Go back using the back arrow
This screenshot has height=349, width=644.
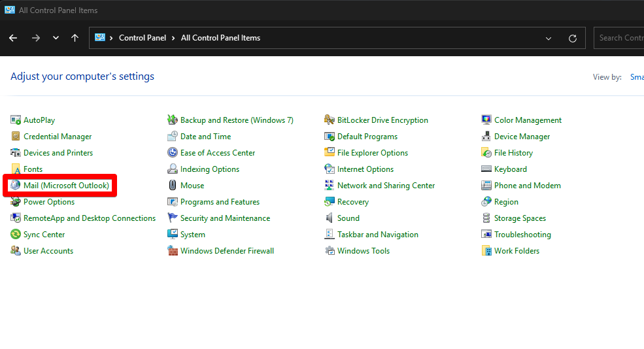[13, 39]
